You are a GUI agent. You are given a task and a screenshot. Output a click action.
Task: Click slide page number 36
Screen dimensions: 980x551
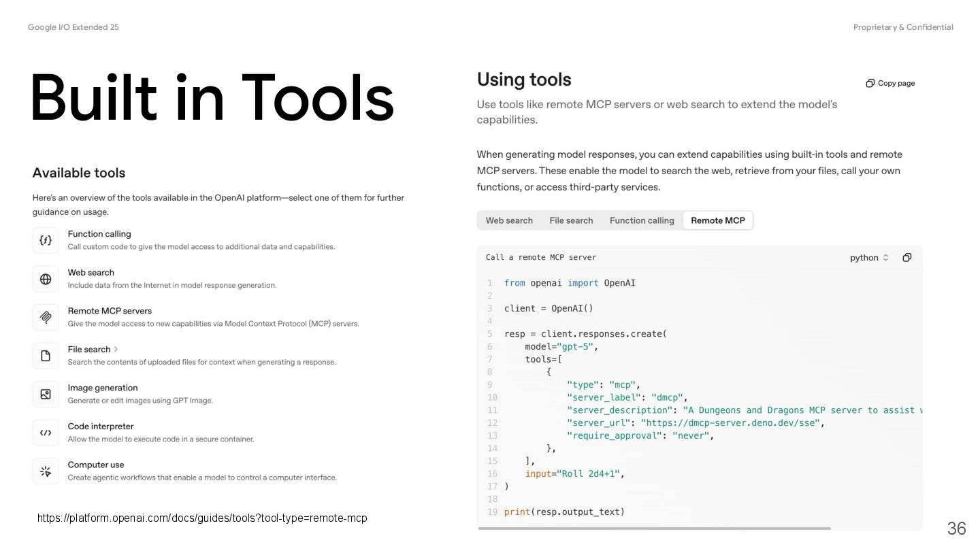coord(956,529)
